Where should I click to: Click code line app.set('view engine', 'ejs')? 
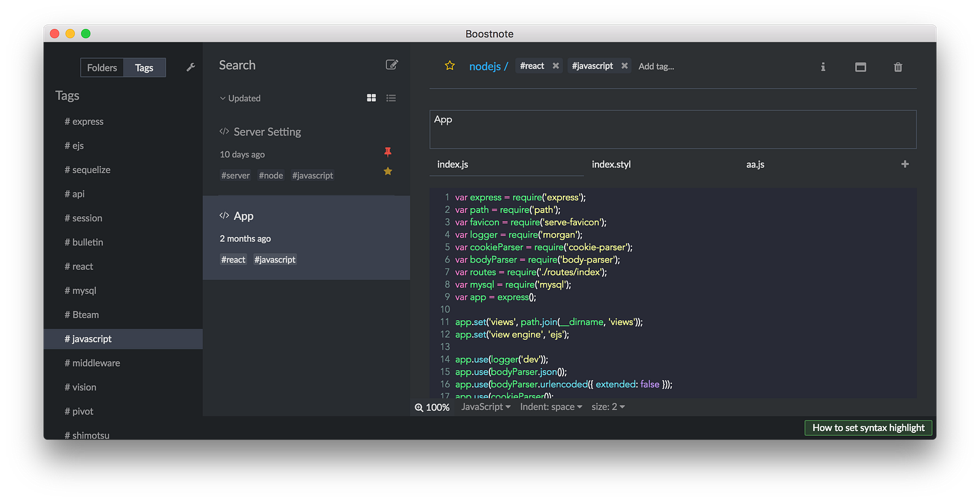tap(512, 334)
